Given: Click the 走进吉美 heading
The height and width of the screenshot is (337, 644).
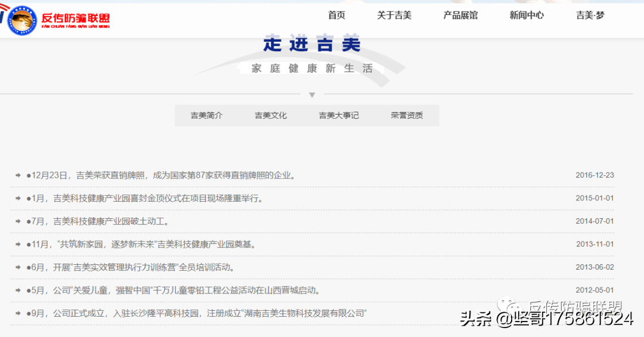Looking at the screenshot, I should (x=312, y=44).
